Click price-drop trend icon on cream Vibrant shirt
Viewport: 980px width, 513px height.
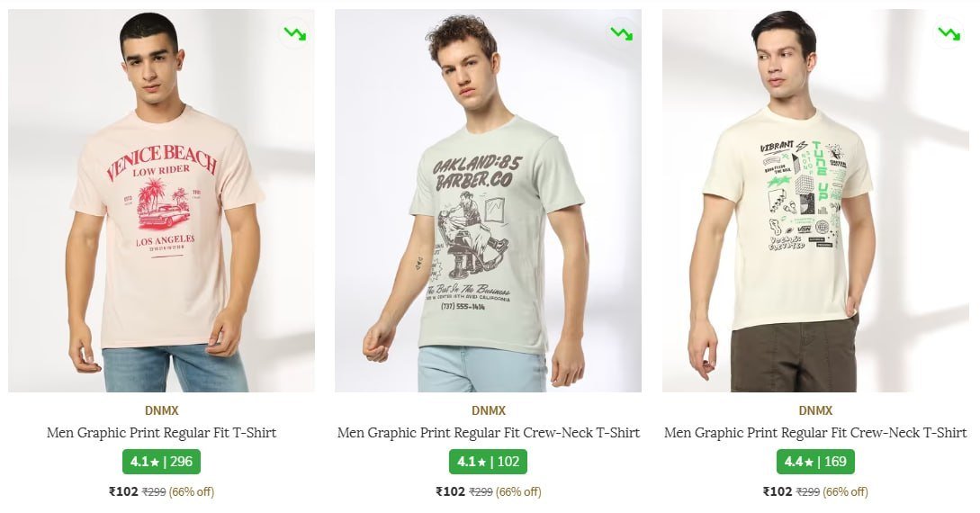coord(949,34)
